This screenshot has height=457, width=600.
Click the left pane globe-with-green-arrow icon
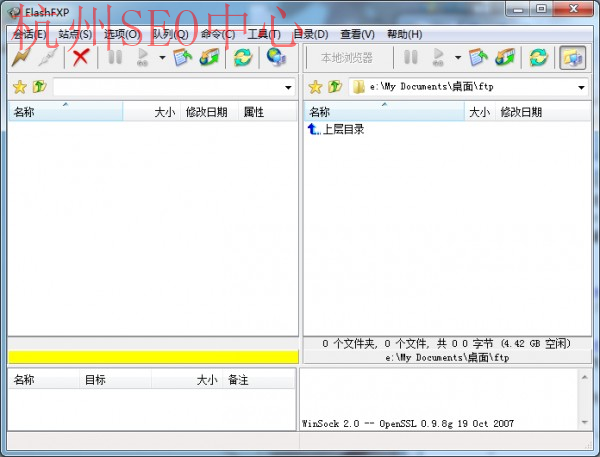(x=209, y=57)
